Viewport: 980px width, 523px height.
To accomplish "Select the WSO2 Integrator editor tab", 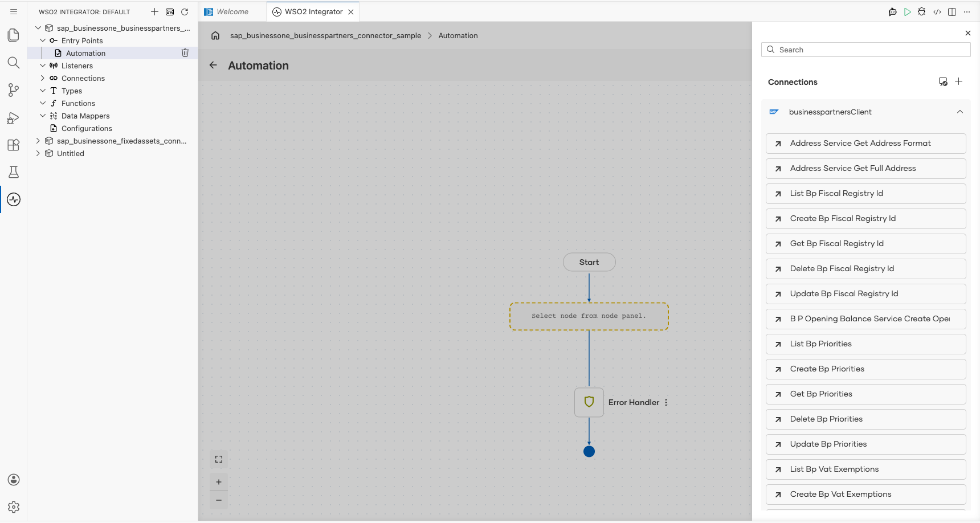I will (314, 11).
